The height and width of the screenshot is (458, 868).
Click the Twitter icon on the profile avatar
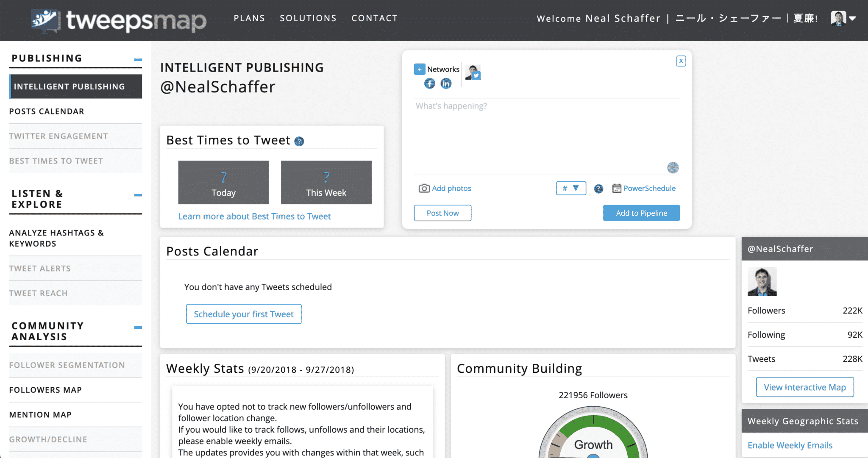click(476, 75)
